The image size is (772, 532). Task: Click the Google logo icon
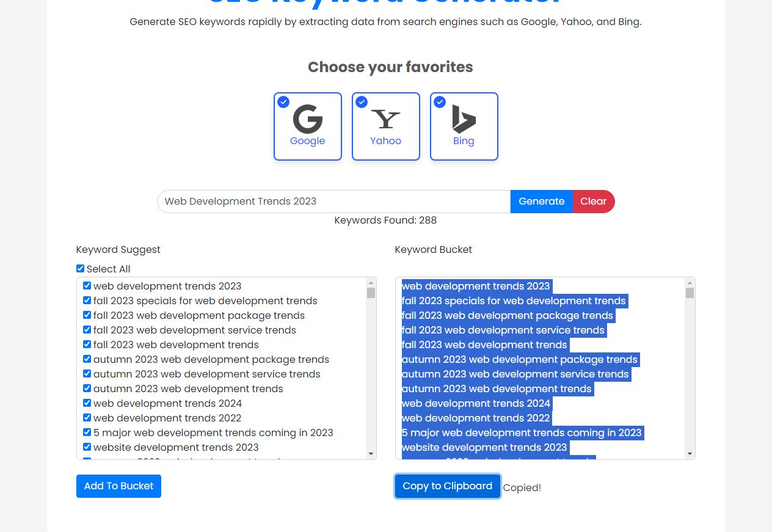pos(307,119)
